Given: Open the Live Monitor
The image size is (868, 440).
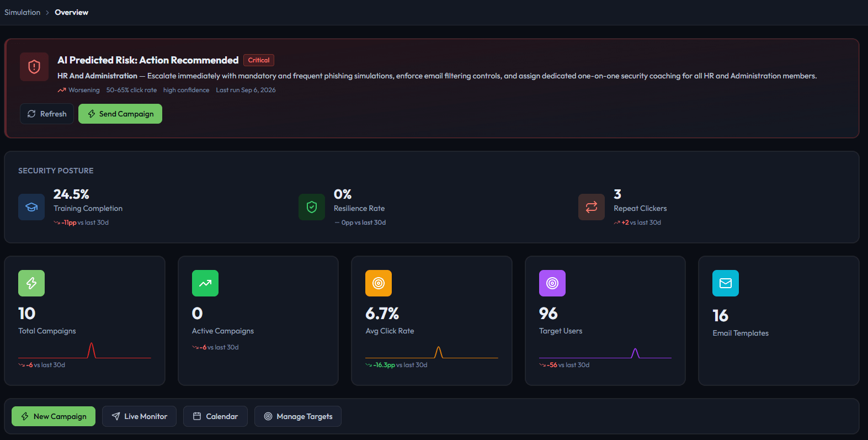Looking at the screenshot, I should coord(139,416).
